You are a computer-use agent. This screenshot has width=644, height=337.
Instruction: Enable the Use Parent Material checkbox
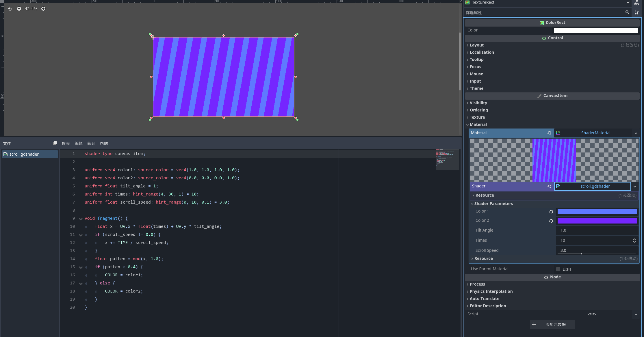(x=558, y=269)
